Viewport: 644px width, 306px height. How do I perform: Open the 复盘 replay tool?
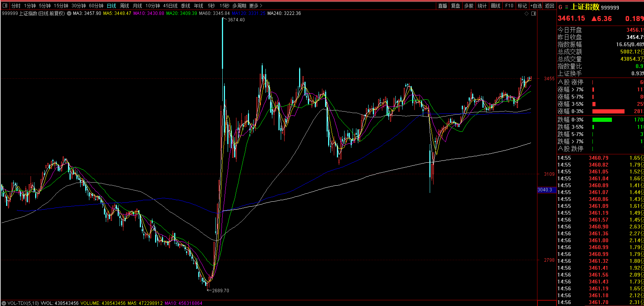(x=456, y=6)
